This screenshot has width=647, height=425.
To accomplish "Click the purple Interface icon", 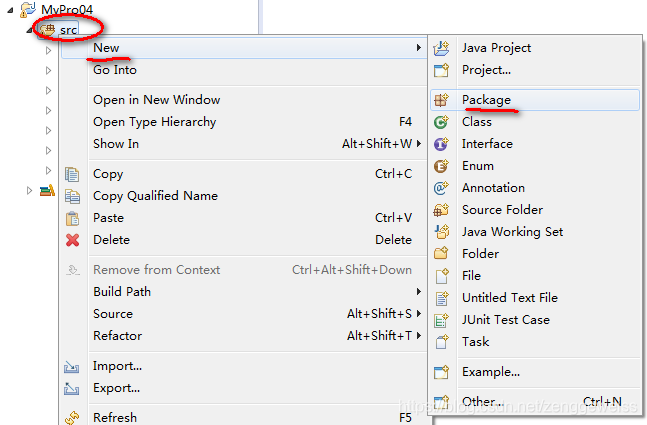I will (441, 144).
